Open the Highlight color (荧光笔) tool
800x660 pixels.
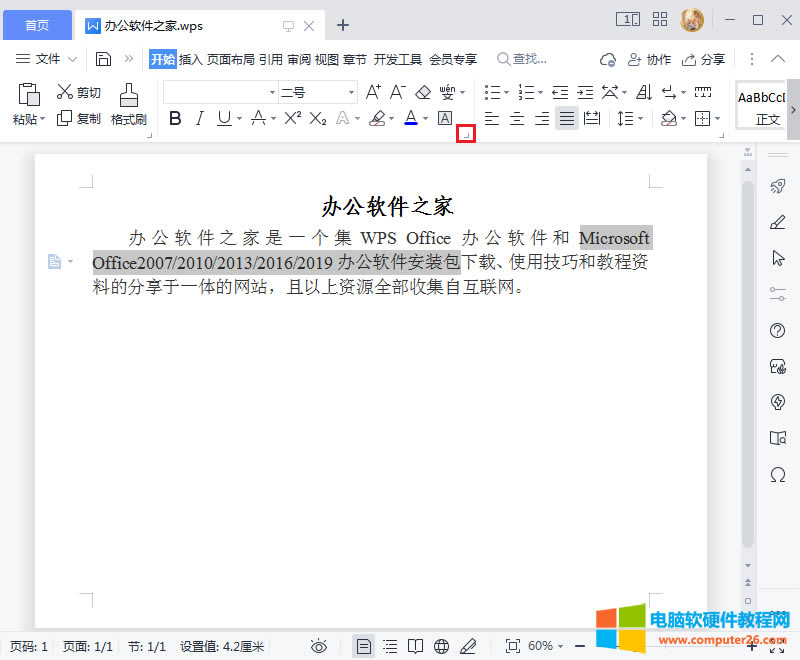(x=379, y=118)
